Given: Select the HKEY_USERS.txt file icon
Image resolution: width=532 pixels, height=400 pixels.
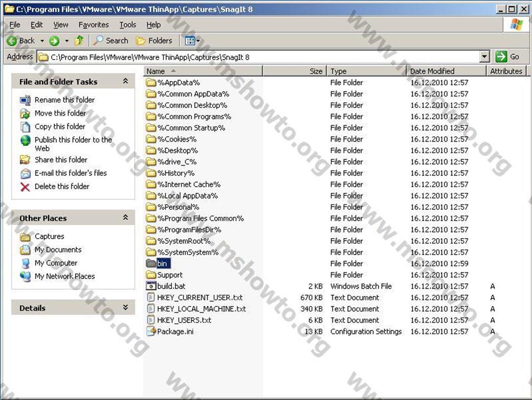Looking at the screenshot, I should tap(151, 320).
